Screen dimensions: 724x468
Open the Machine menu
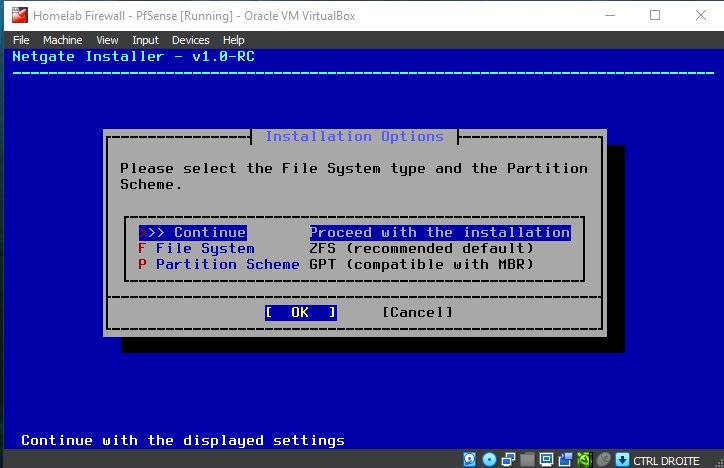coord(62,40)
